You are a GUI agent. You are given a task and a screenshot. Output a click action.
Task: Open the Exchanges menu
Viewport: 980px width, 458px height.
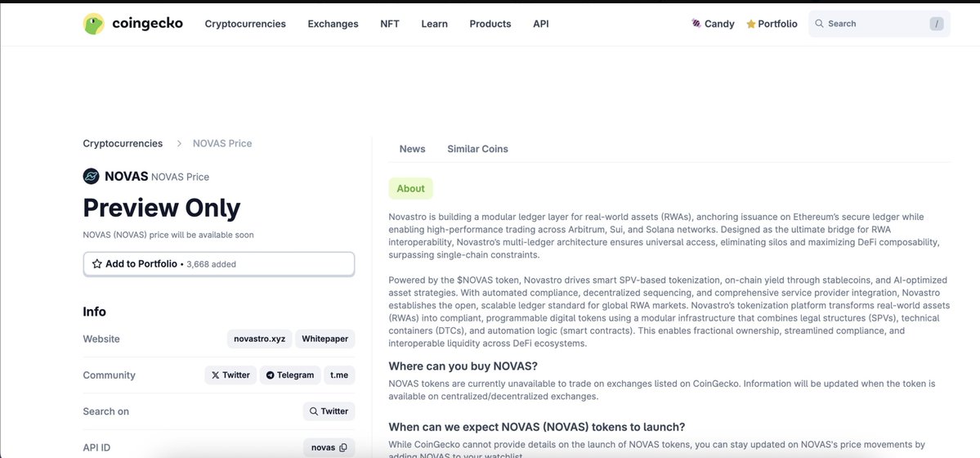click(333, 24)
